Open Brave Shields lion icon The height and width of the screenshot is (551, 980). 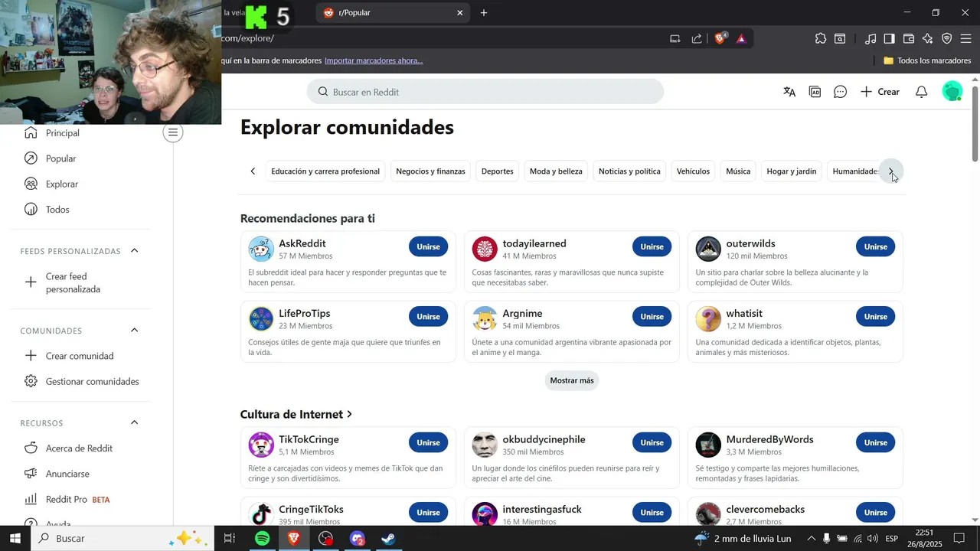(x=720, y=38)
